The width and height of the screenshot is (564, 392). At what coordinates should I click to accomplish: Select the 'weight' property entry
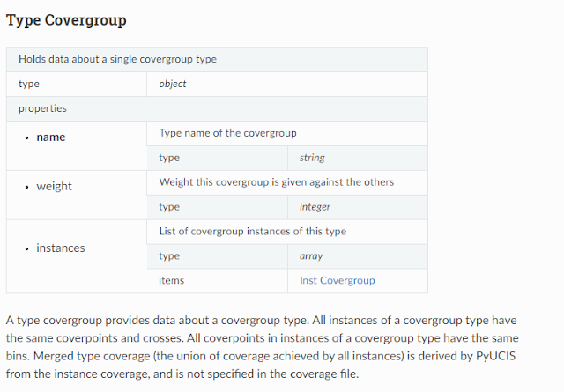54,186
